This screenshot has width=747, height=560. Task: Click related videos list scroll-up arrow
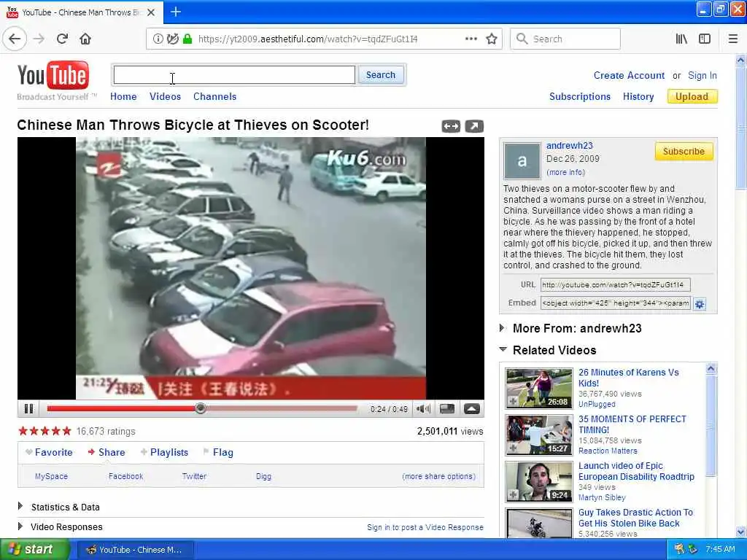pyautogui.click(x=711, y=368)
